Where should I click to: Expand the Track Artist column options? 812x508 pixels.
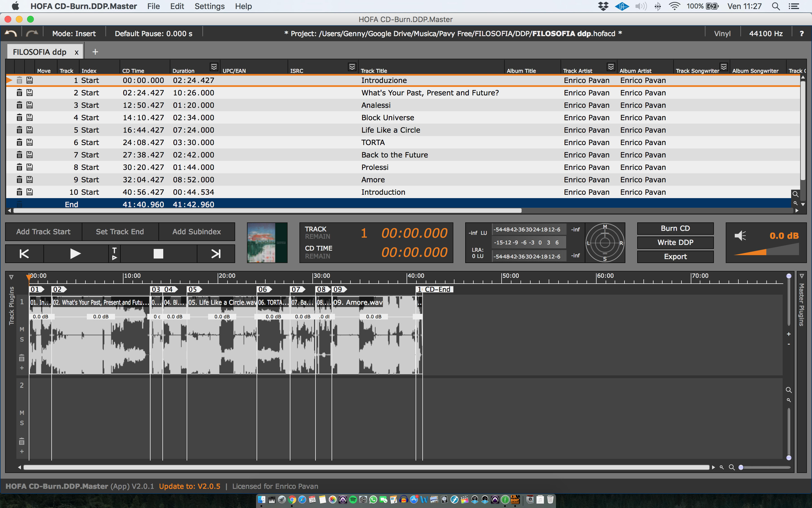[x=611, y=67]
